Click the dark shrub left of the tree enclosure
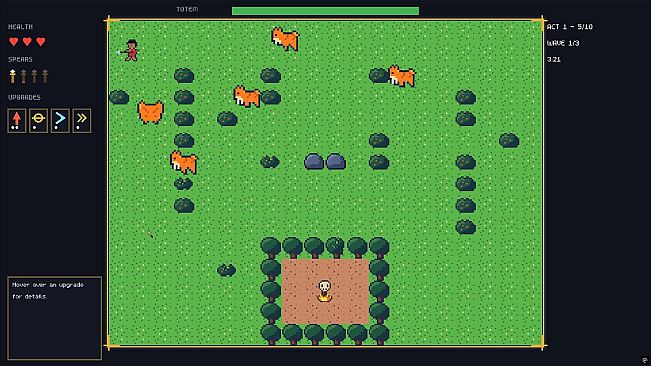The width and height of the screenshot is (651, 366). pyautogui.click(x=227, y=270)
